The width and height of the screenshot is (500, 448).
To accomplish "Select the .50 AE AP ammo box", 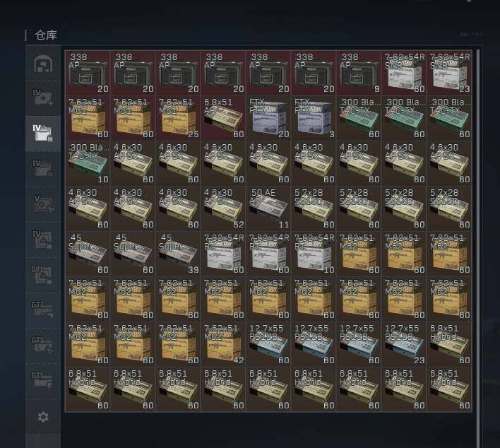I will (268, 208).
